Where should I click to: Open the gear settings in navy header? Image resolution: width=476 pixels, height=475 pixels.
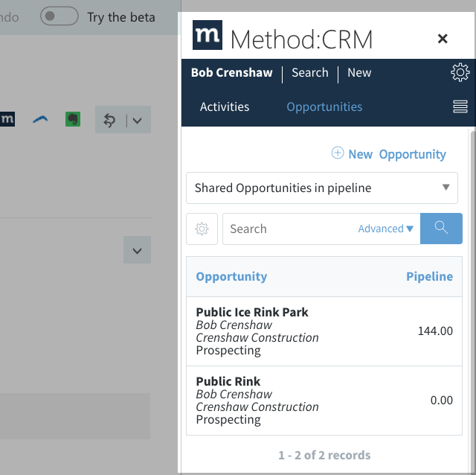click(x=460, y=72)
